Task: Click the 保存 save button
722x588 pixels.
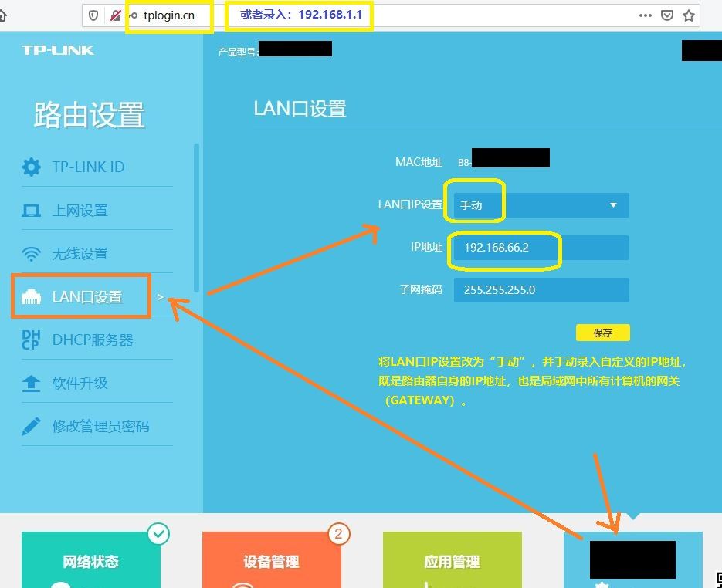Action: coord(602,333)
